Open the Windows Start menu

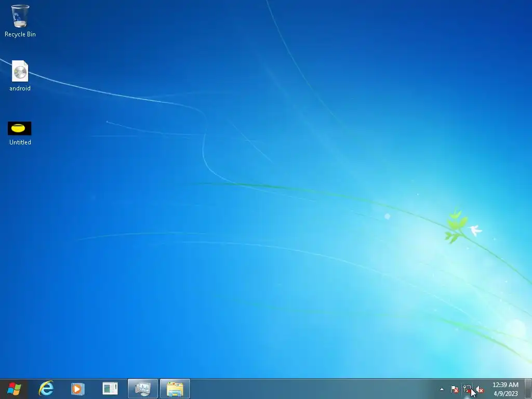point(14,389)
